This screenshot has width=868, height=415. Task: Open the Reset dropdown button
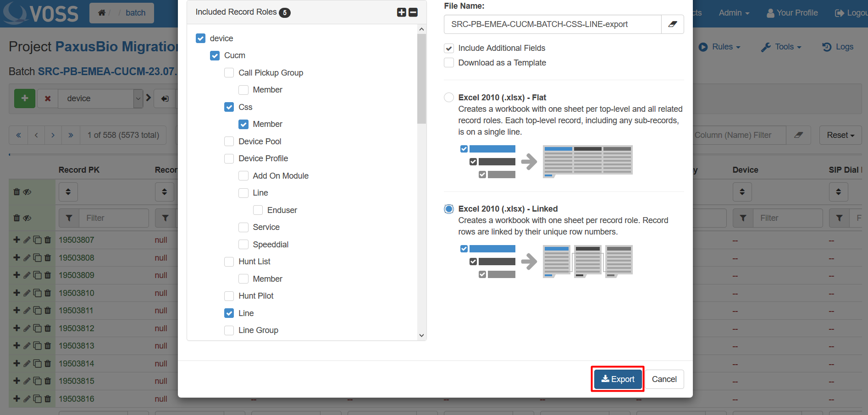click(x=840, y=135)
